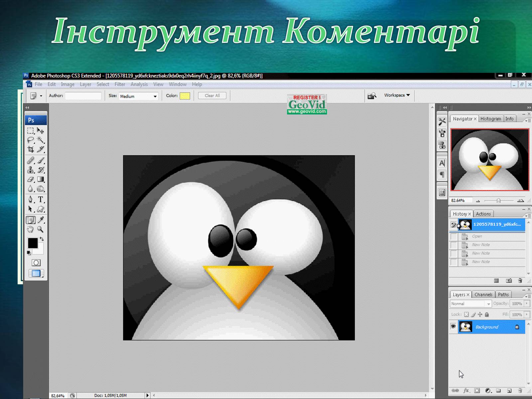Open the Opacity slider arrow
The image size is (532, 399).
pos(527,303)
